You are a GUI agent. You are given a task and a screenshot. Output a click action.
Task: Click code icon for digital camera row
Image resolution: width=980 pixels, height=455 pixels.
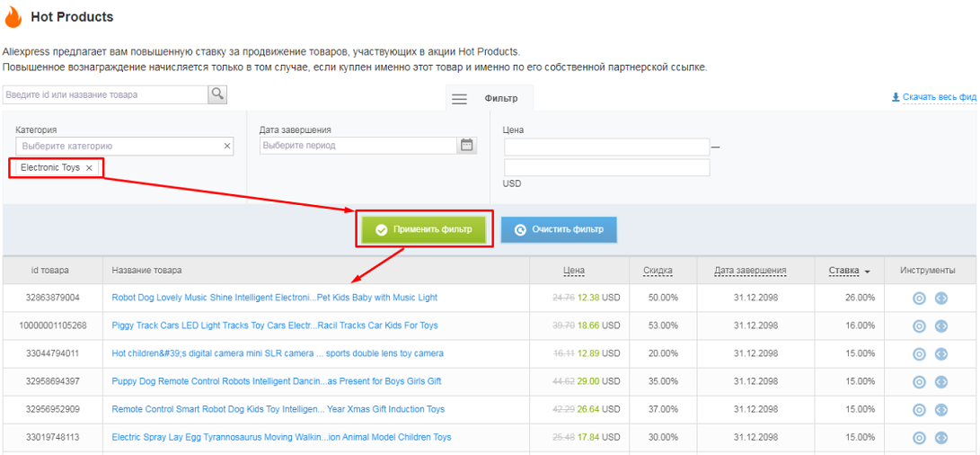941,353
